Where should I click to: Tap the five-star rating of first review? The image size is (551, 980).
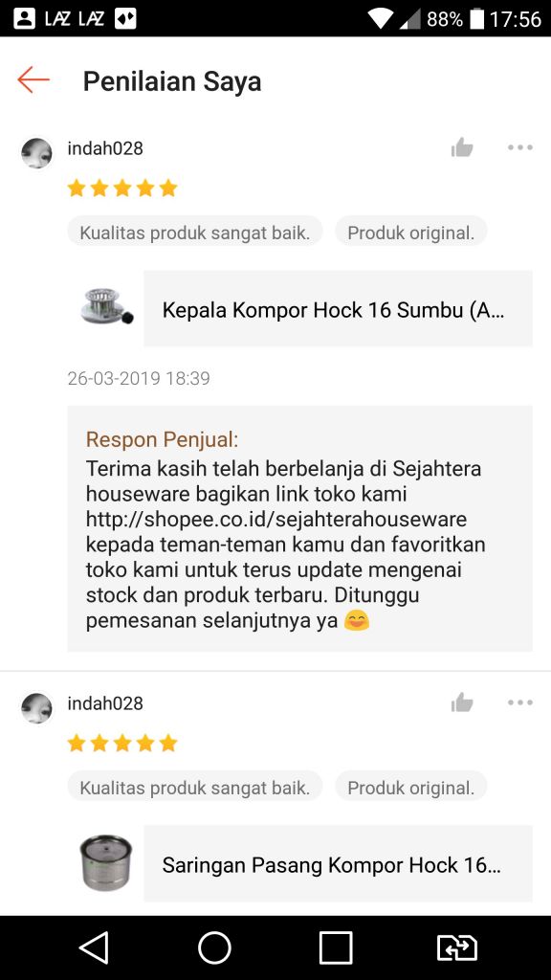click(x=122, y=189)
